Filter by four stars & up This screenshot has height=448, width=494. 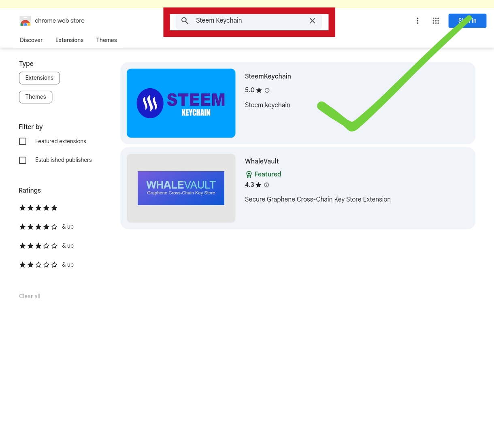click(x=47, y=227)
